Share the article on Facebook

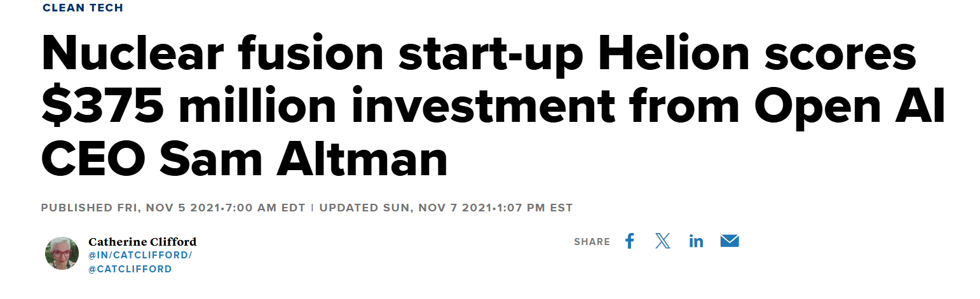[x=630, y=241]
